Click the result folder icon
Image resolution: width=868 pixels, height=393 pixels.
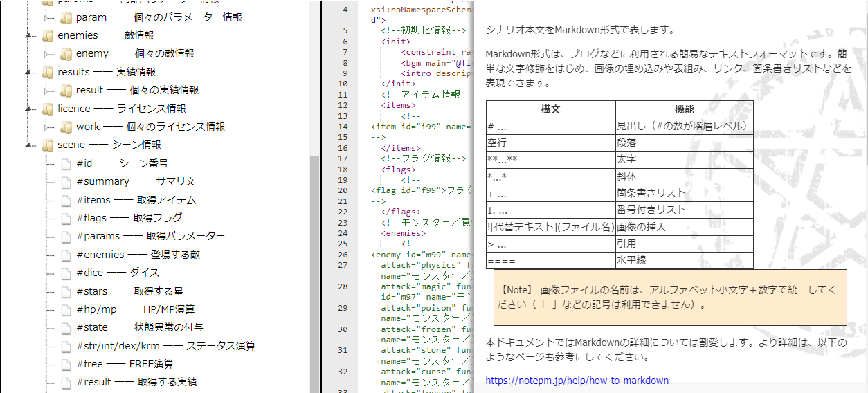[66, 90]
